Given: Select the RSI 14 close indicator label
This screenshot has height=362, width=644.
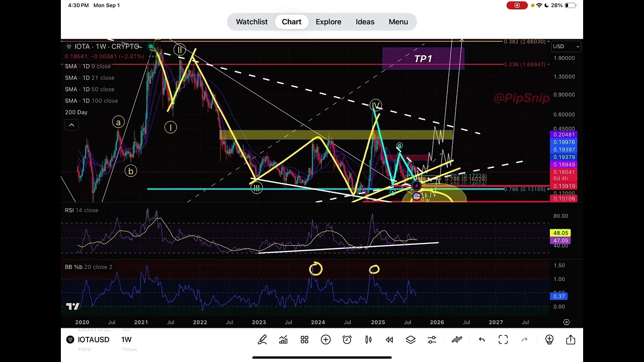Looking at the screenshot, I should [x=82, y=210].
